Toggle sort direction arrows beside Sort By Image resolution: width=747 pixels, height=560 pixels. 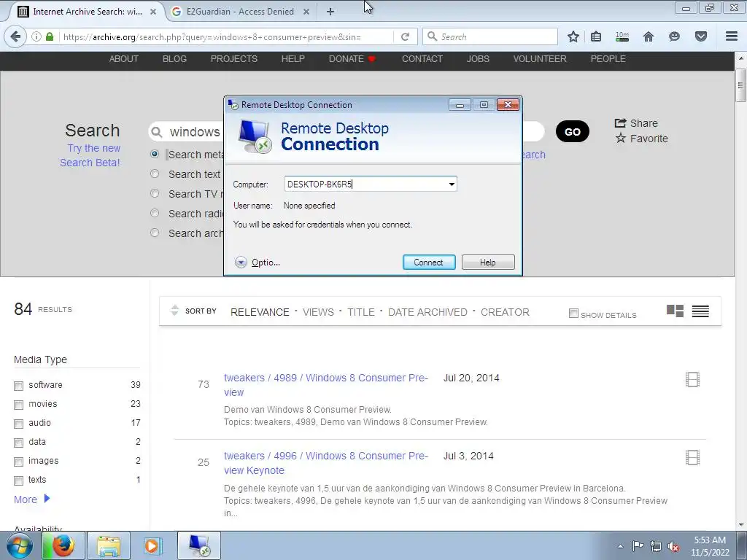pyautogui.click(x=174, y=310)
